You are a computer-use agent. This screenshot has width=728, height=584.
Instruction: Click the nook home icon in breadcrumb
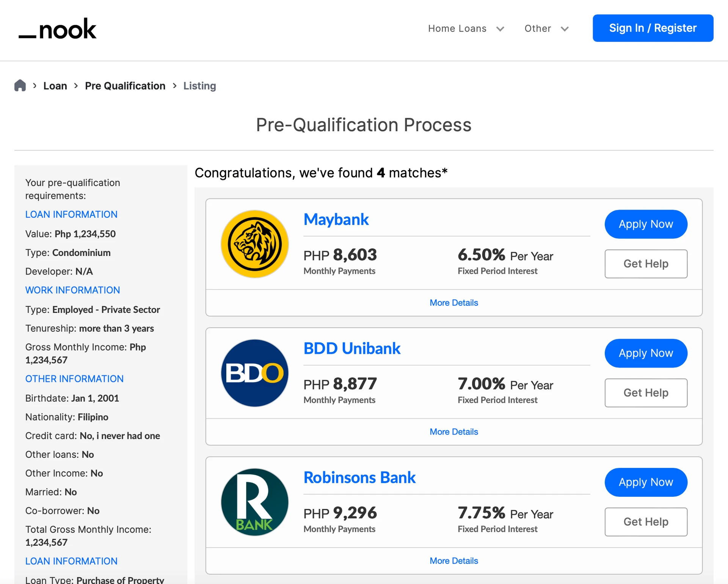20,85
